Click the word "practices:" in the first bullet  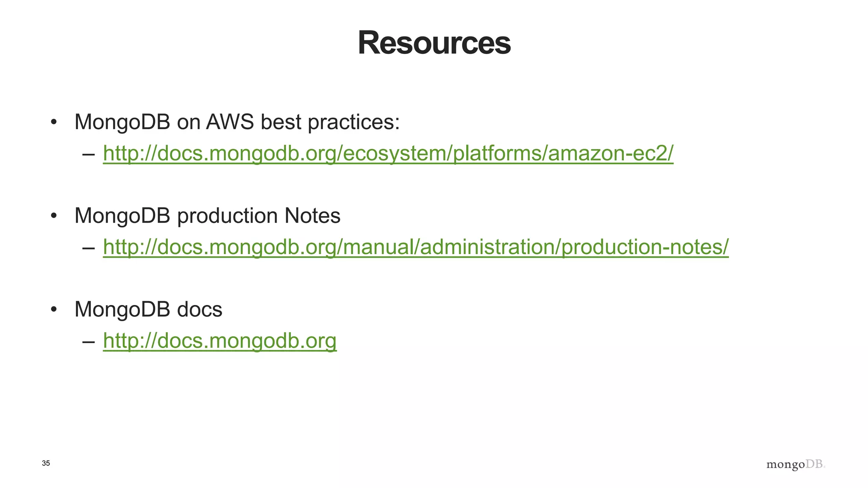click(353, 122)
